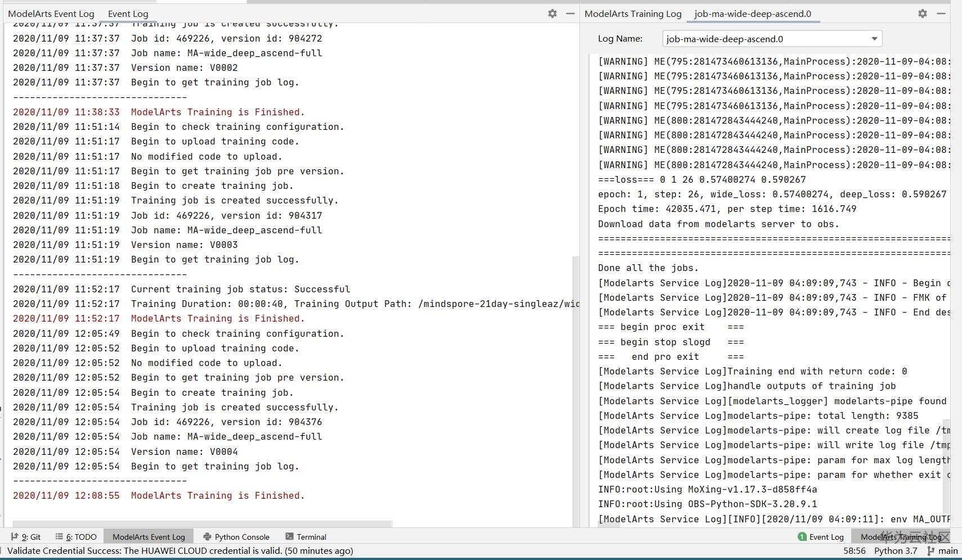Hide the ModelArts Training Log panel
Screen dimensions: 962x560
coord(941,13)
